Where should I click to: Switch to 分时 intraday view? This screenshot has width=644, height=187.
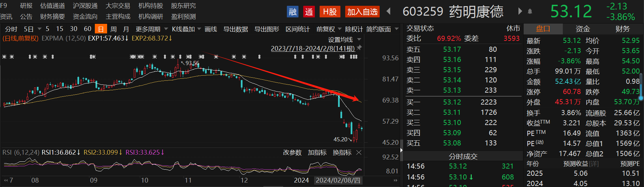pyautogui.click(x=11, y=29)
